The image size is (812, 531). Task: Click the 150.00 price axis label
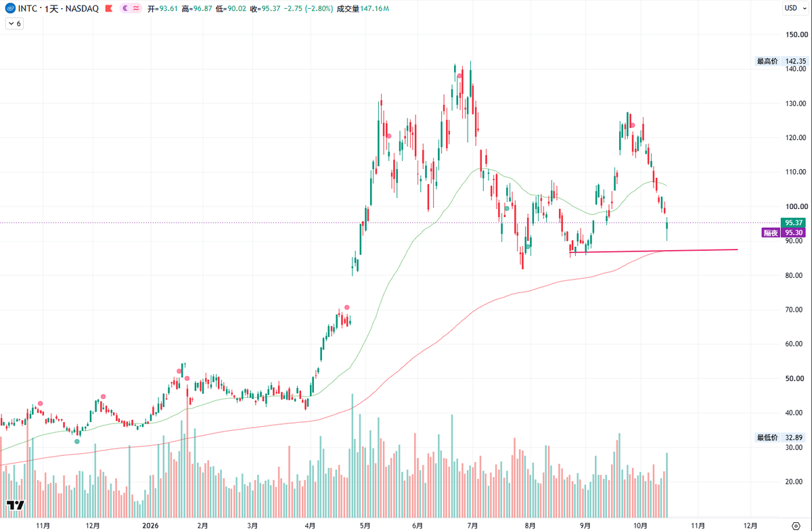[x=796, y=34]
